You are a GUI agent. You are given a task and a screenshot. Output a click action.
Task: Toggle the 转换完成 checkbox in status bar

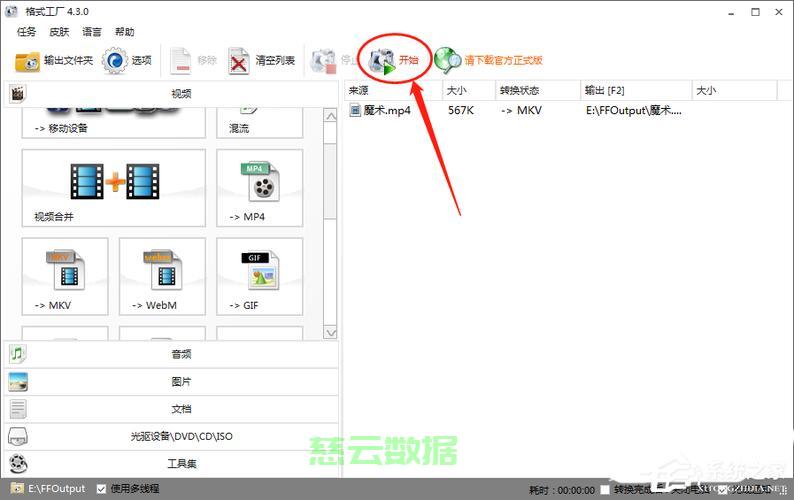(605, 489)
